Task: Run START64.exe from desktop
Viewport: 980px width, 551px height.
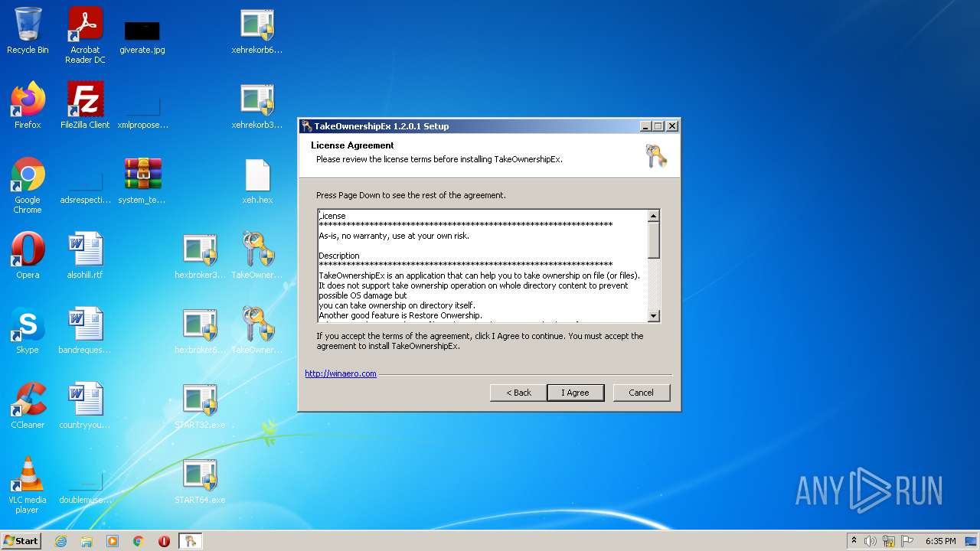Action: [x=200, y=481]
